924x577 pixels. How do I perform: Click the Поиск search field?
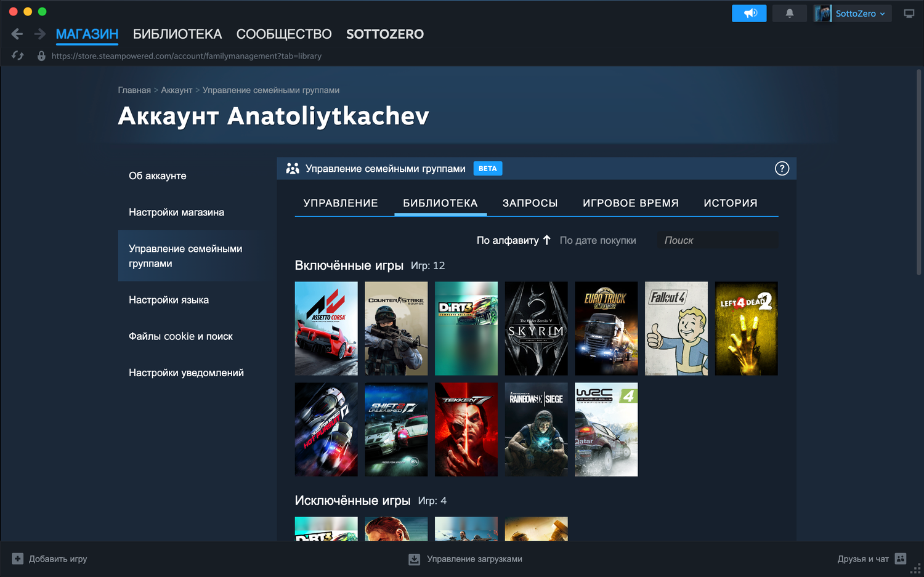(717, 240)
